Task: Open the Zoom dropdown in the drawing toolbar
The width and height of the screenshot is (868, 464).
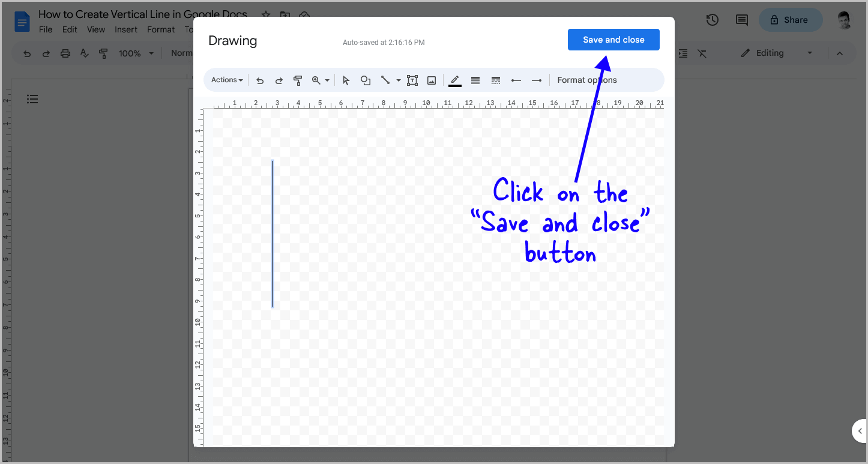Action: tap(320, 80)
